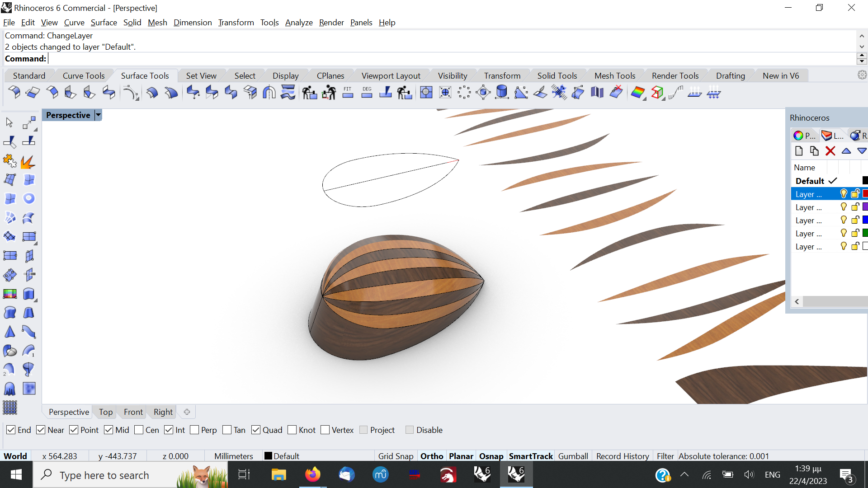Click the Record History status button

click(622, 456)
